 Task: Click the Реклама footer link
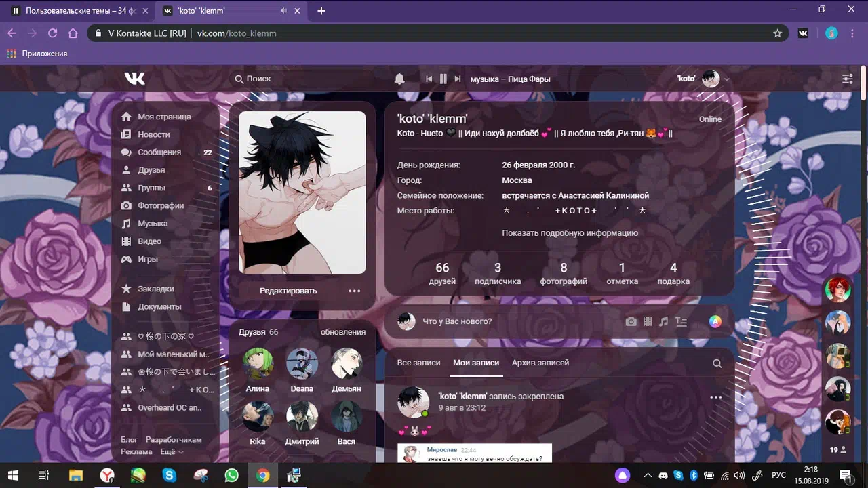click(136, 451)
